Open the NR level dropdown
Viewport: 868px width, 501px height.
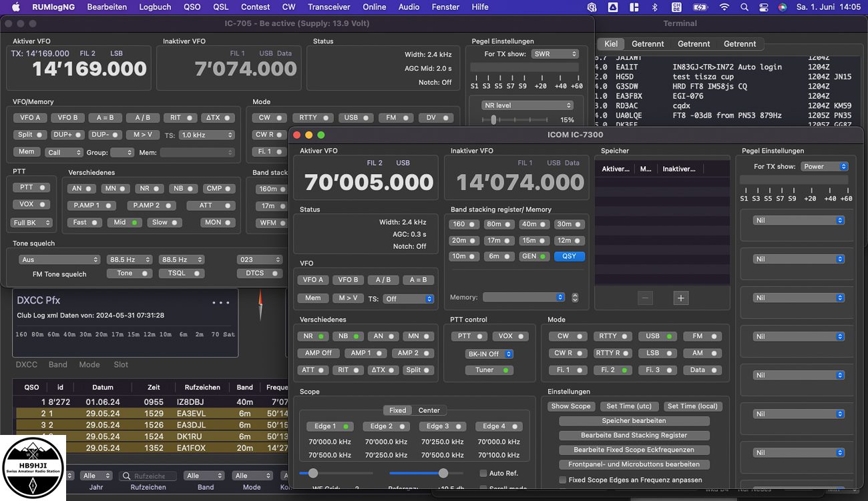528,105
